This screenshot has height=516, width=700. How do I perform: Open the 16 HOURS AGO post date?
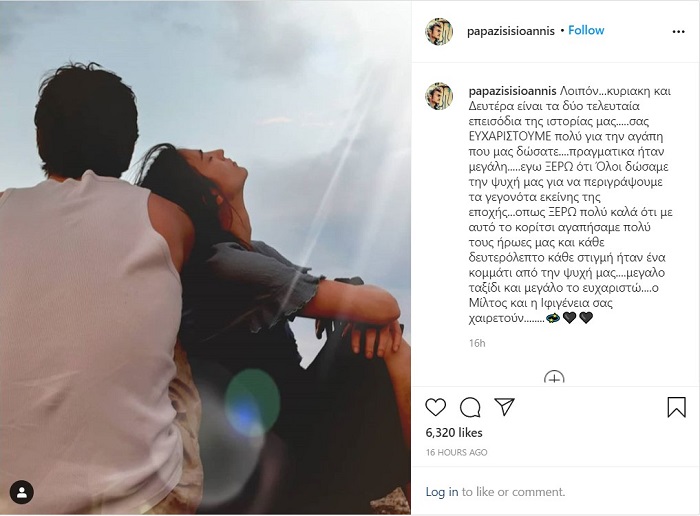point(456,453)
